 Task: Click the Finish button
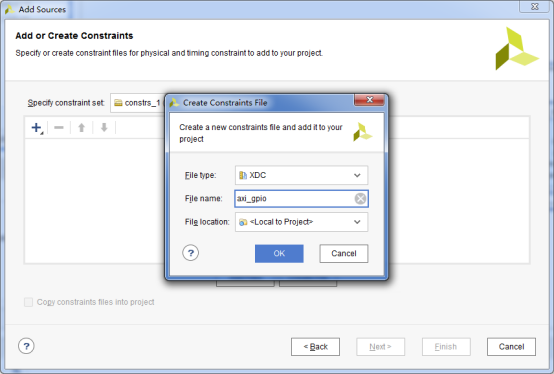pyautogui.click(x=446, y=347)
